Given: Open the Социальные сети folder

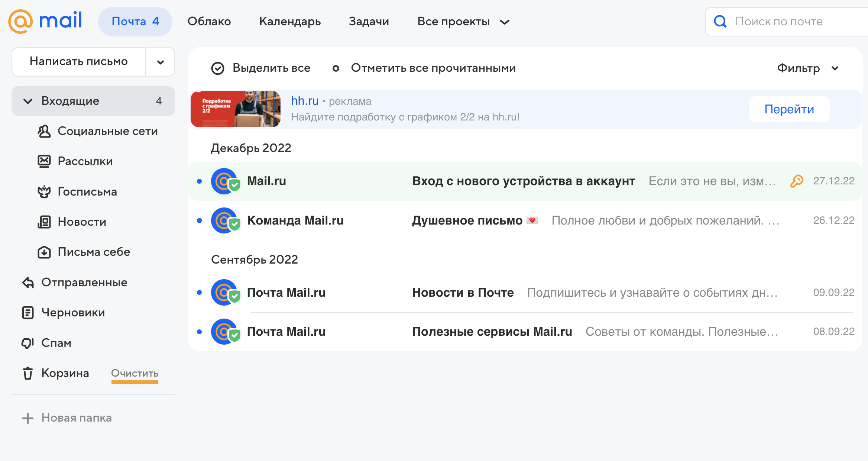Looking at the screenshot, I should point(108,131).
